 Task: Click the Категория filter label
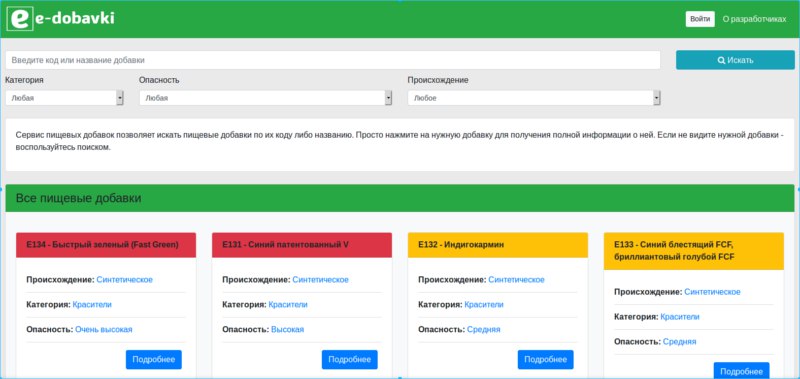coord(24,80)
